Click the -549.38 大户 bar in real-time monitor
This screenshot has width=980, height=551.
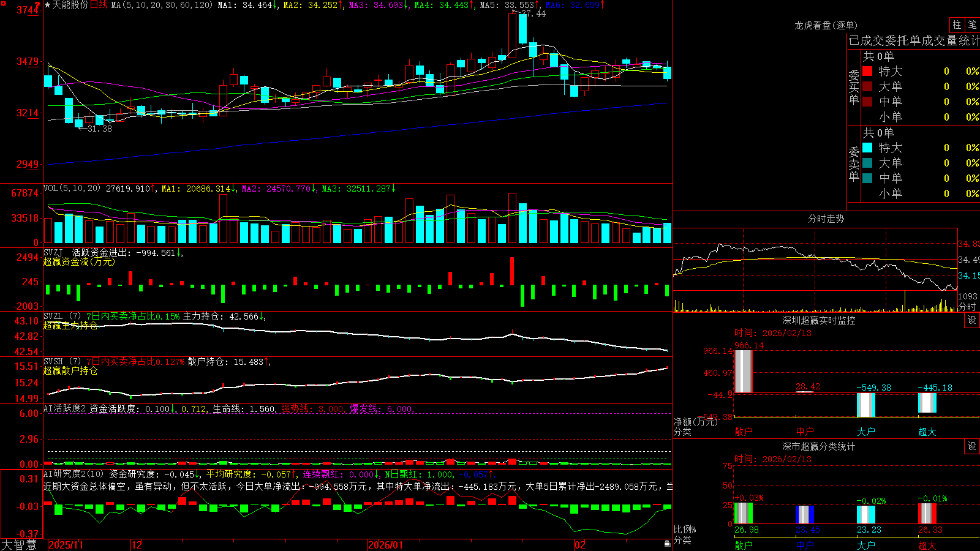click(x=866, y=405)
